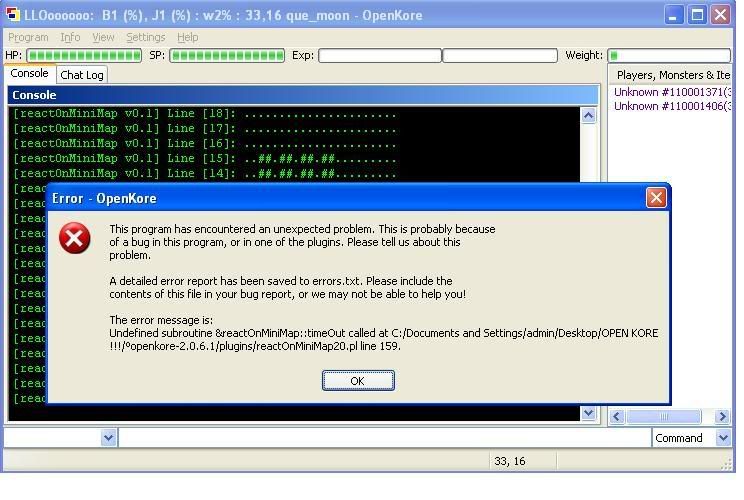
Task: Select Unknown #110001371 in players list
Action: point(672,92)
